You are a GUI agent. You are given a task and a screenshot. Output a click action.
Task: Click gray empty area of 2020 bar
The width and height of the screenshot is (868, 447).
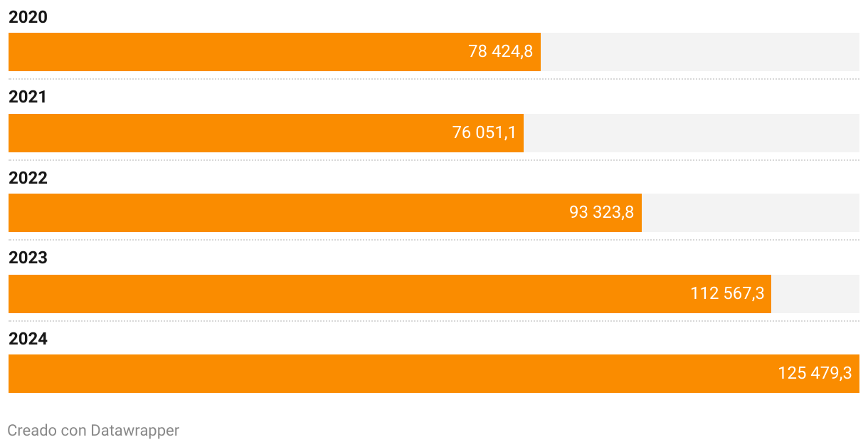700,52
